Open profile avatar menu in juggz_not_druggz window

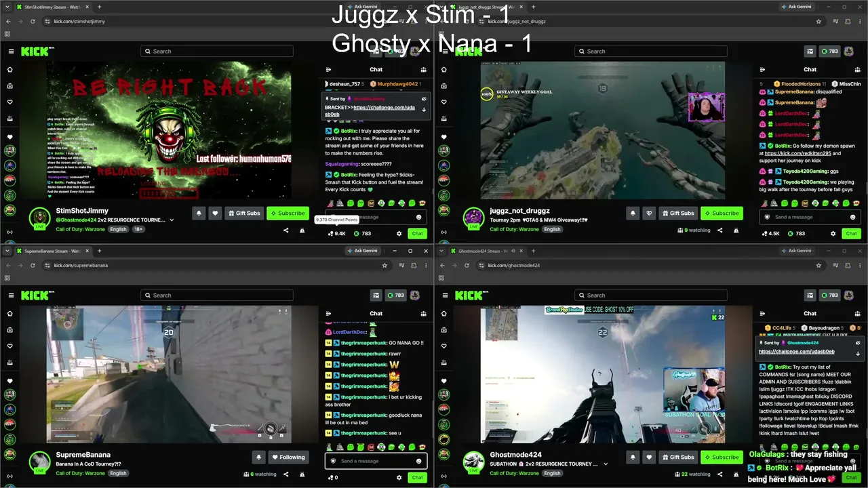point(849,52)
